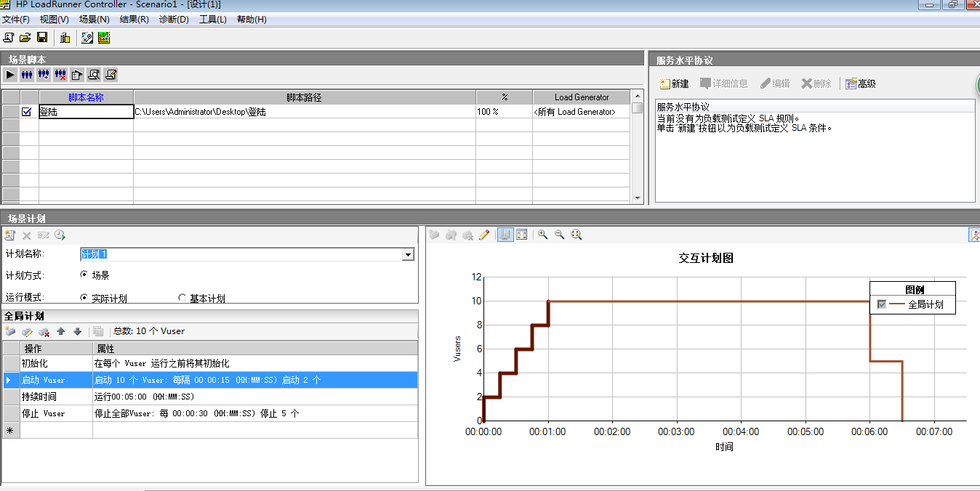This screenshot has width=980, height=491.
Task: Move the action up with arrow icon
Action: tap(61, 331)
